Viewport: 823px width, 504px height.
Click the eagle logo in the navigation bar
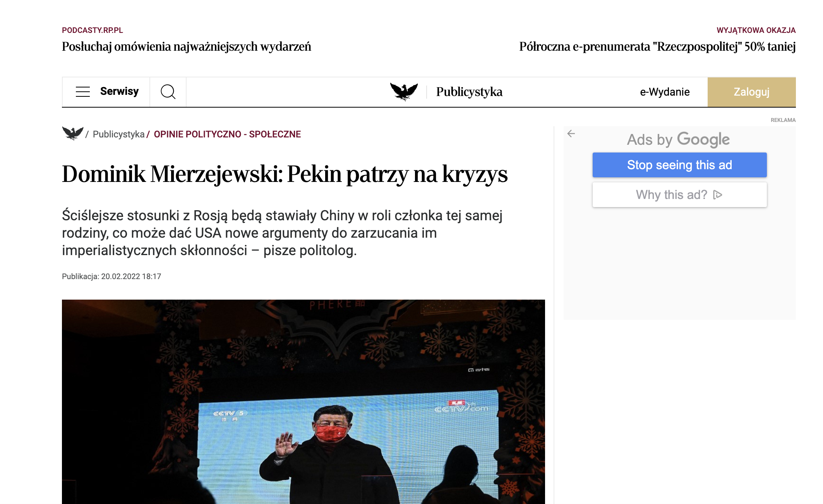404,92
